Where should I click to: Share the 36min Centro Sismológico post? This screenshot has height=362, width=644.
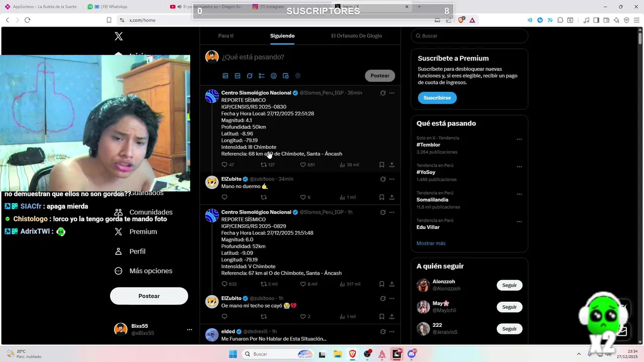coord(392,165)
